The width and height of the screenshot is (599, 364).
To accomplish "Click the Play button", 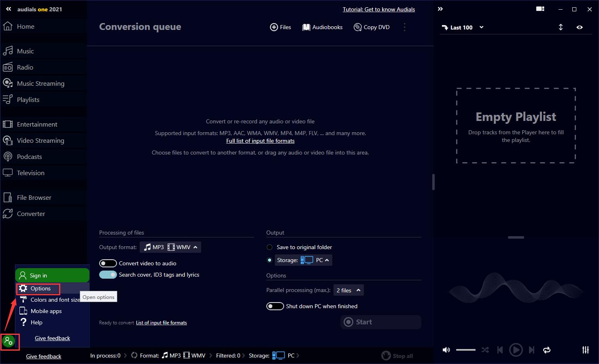I will coord(516,350).
